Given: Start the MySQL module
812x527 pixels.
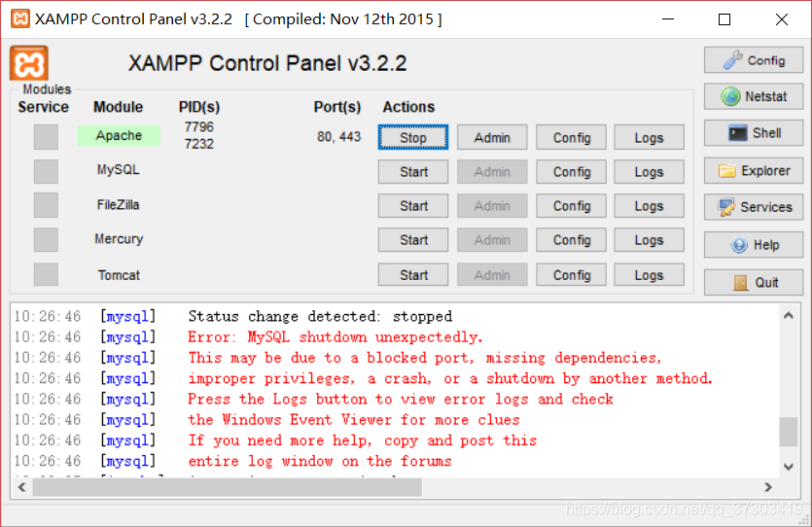Looking at the screenshot, I should pyautogui.click(x=413, y=172).
